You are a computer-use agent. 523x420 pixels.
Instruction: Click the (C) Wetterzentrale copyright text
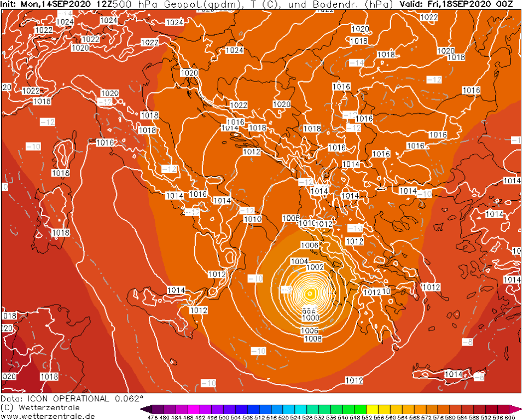tap(40, 407)
